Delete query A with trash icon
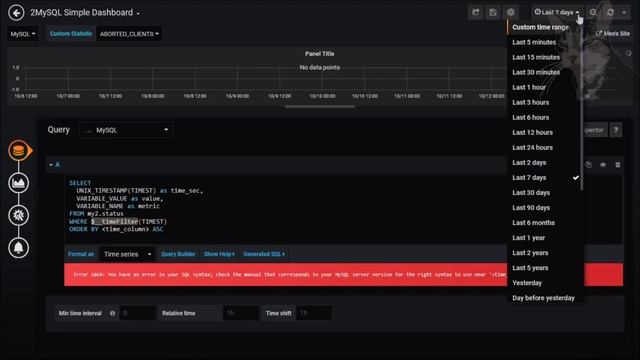The image size is (640, 360). click(618, 164)
